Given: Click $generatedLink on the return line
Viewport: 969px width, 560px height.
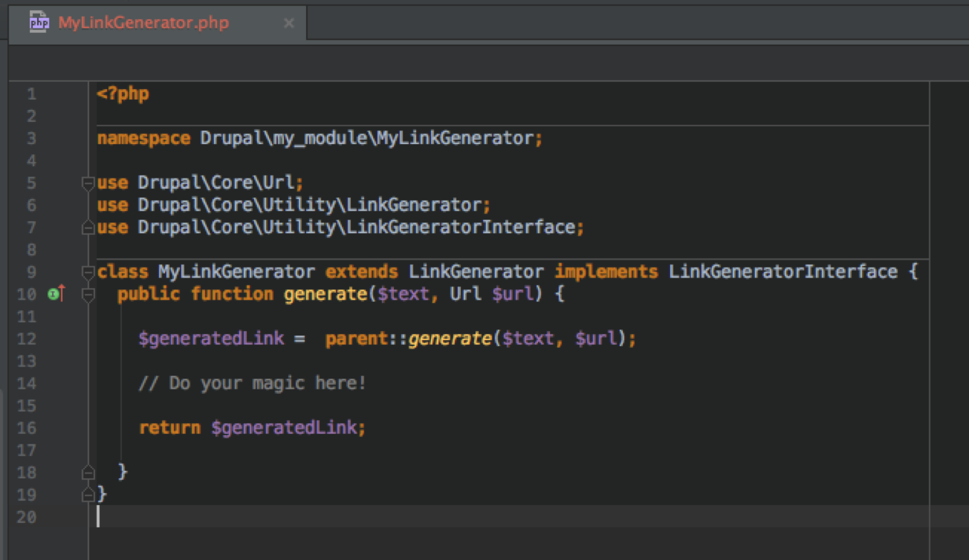Looking at the screenshot, I should (x=284, y=428).
